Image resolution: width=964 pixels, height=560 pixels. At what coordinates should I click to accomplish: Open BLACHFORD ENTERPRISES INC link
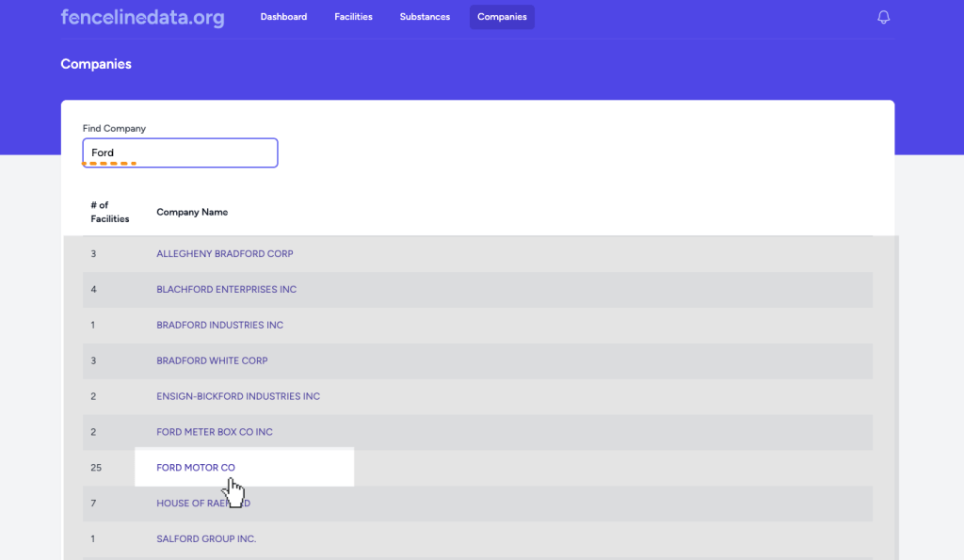tap(226, 290)
